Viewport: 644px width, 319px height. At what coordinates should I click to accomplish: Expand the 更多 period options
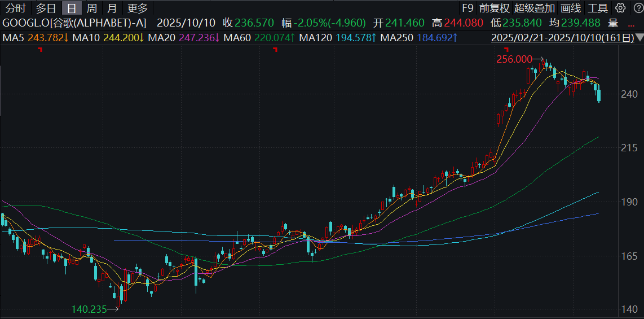pyautogui.click(x=137, y=8)
